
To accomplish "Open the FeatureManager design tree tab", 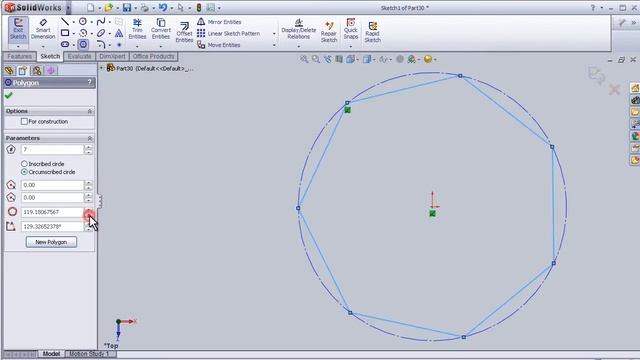I will click(9, 71).
